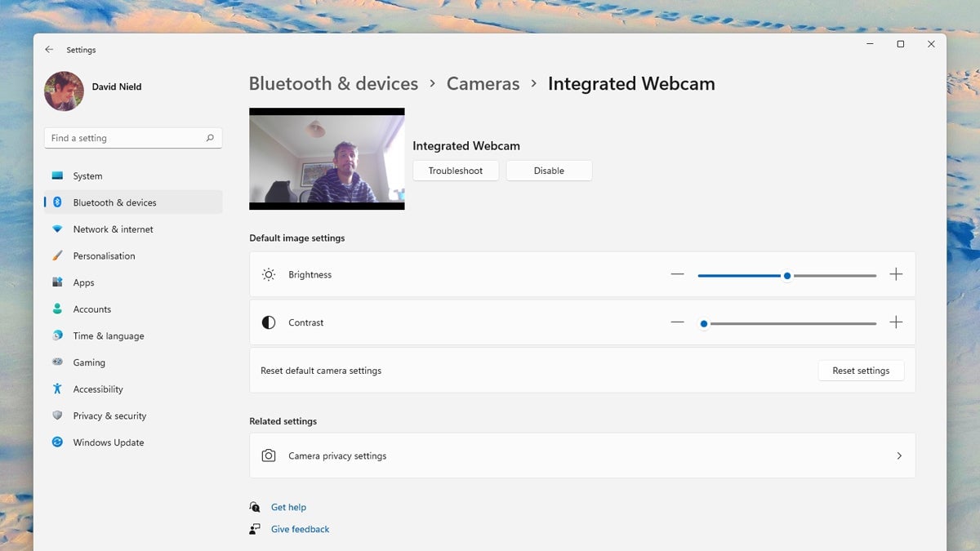This screenshot has height=551, width=980.
Task: Increase brightness with the plus icon
Action: [896, 274]
